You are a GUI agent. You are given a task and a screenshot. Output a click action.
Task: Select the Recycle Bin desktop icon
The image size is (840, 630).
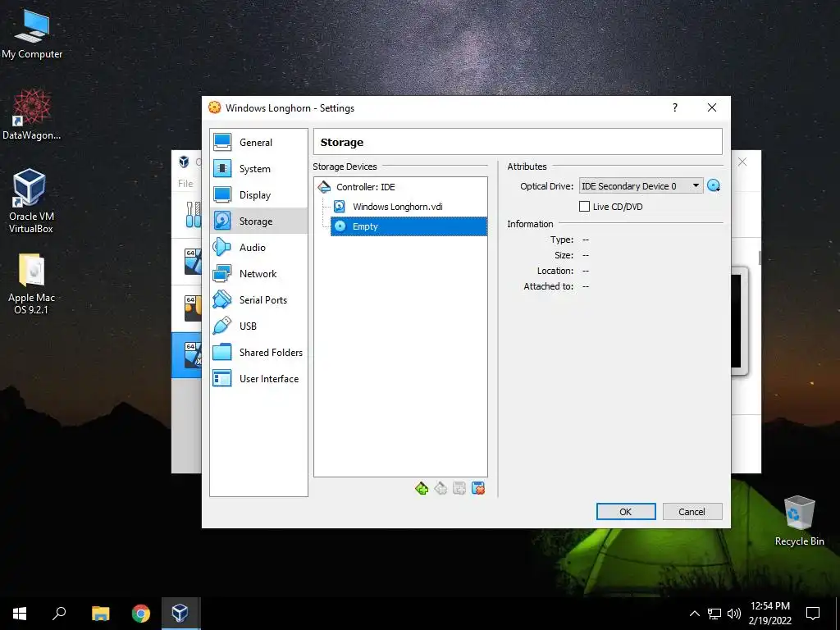[x=799, y=520]
